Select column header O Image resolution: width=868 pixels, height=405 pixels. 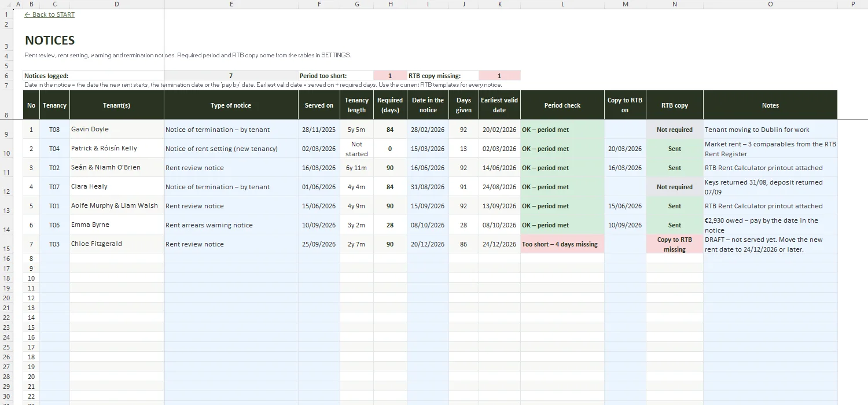tap(770, 4)
